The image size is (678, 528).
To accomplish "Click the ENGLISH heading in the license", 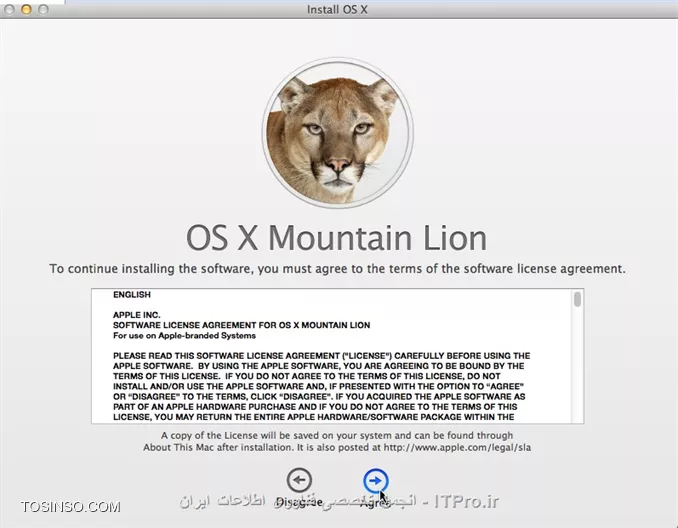I will pos(132,294).
